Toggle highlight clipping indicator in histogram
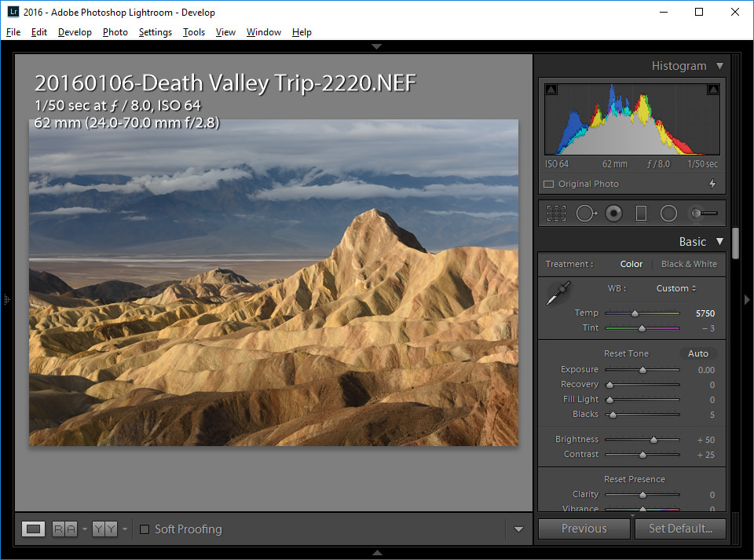 [713, 90]
